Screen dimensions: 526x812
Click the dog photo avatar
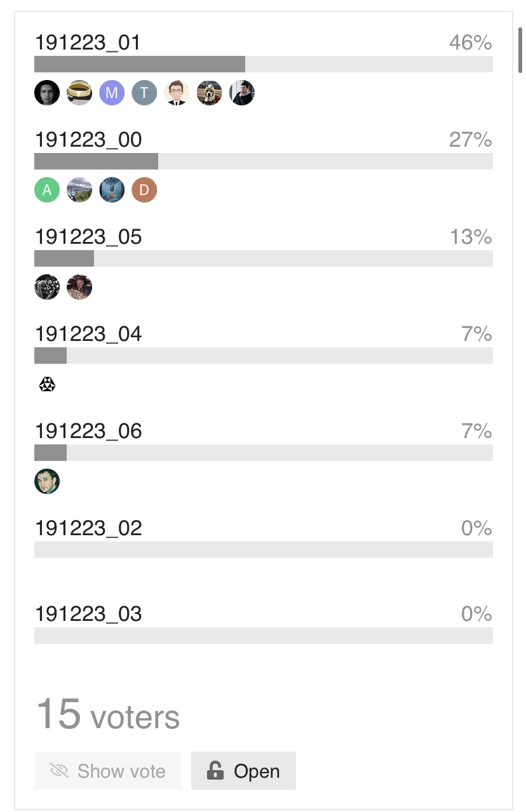pos(209,93)
